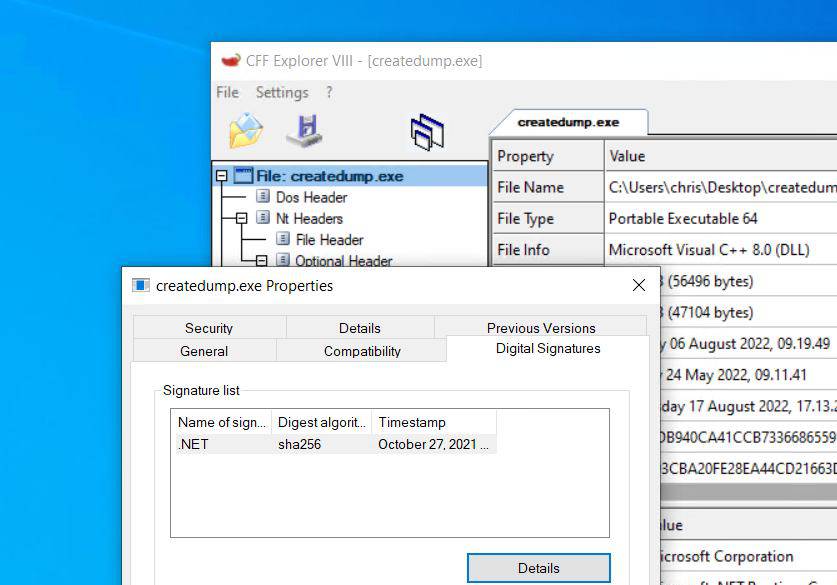This screenshot has height=585, width=837.
Task: Open the Settings menu
Action: pyautogui.click(x=281, y=92)
